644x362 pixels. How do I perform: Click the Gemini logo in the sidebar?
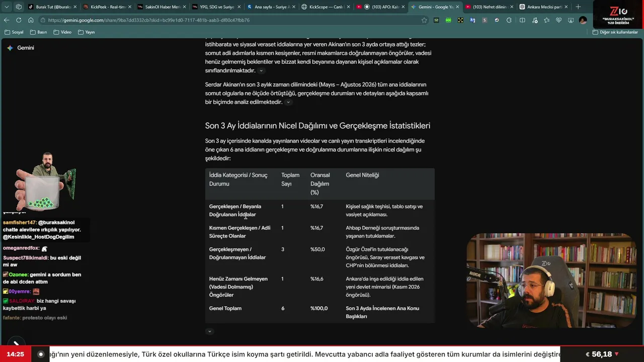pos(10,48)
